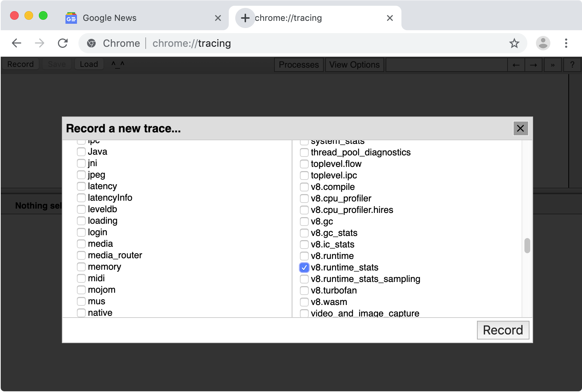582x392 pixels.
Task: Disable the v8.runtime_stats checkbox
Action: click(304, 268)
